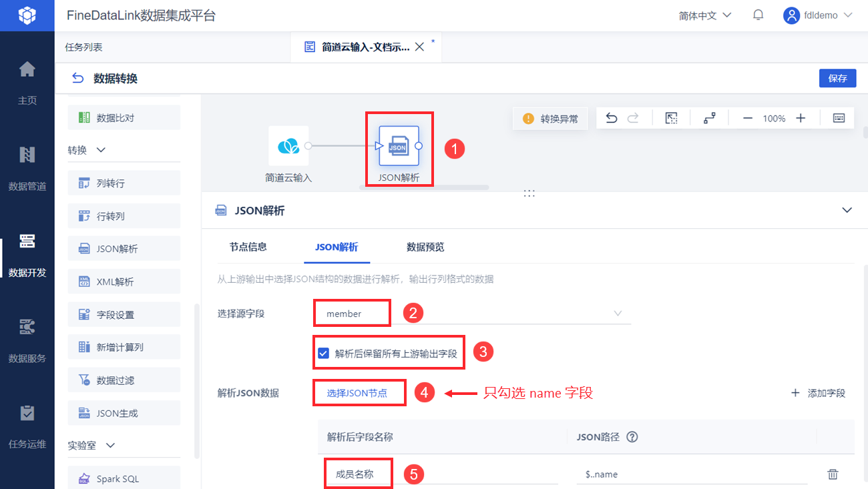Screen dimensions: 868x489
Task: Switch to the 任务列表 tab
Action: pos(83,47)
